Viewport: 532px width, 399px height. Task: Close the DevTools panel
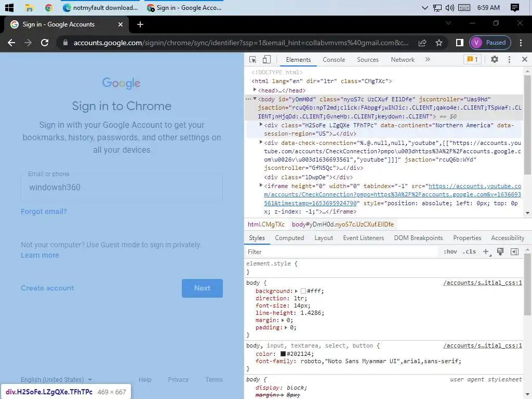(x=525, y=59)
